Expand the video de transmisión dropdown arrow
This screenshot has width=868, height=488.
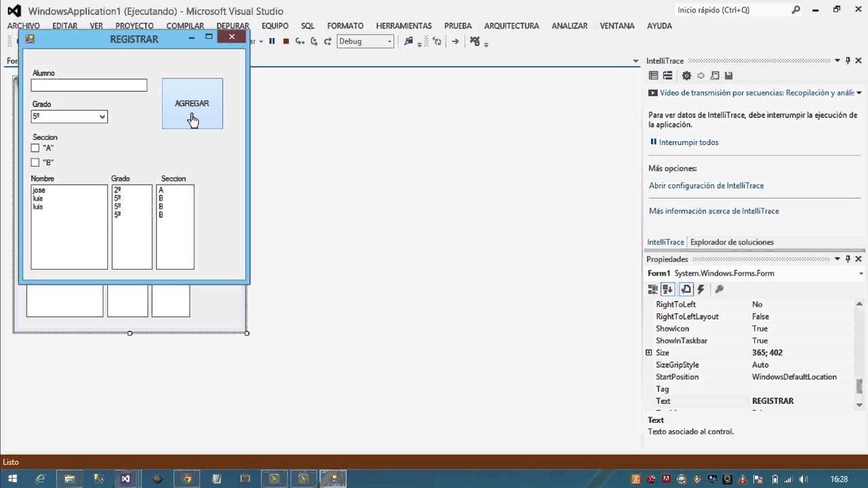859,93
